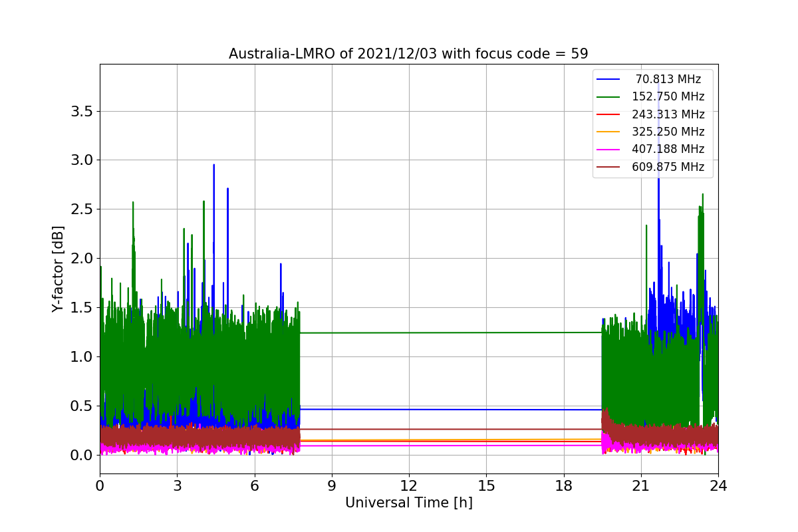Click the magenta legend line sample
This screenshot has width=798, height=532.
[608, 150]
